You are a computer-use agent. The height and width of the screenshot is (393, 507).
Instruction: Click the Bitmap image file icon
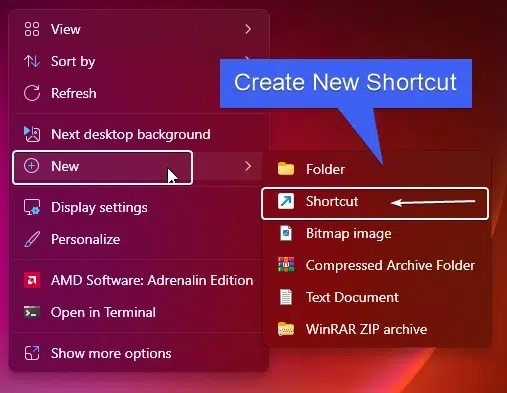tap(286, 233)
